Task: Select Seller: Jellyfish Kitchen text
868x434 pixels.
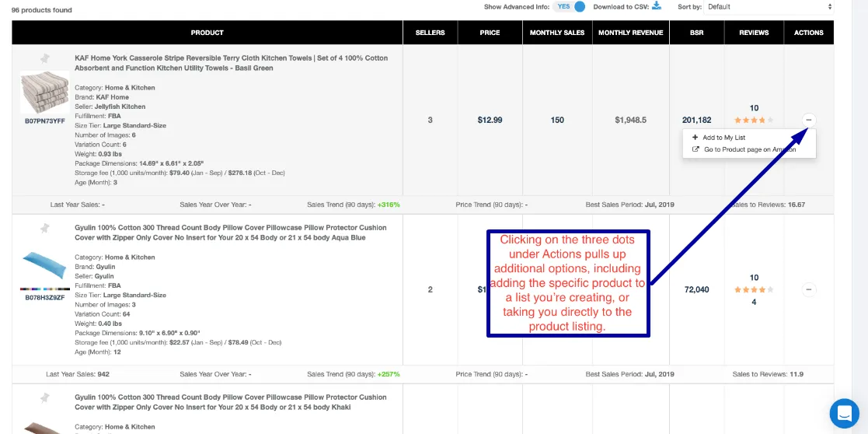Action: (110, 107)
